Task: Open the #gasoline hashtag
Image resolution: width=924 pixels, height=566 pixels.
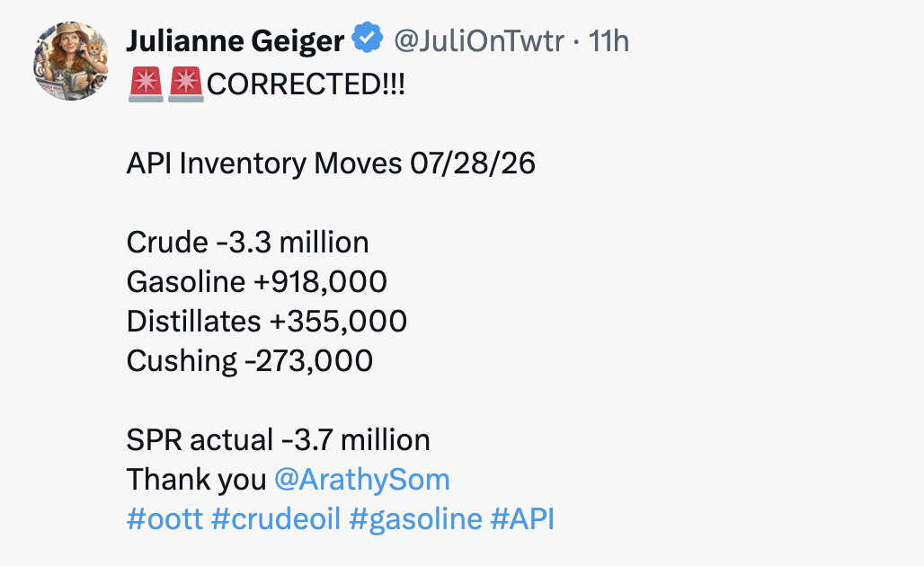Action: tap(415, 519)
